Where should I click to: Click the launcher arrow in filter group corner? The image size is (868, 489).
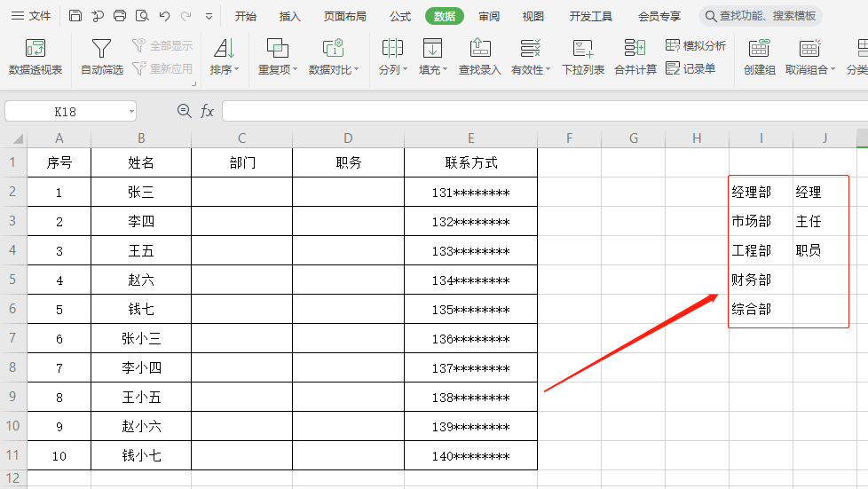click(x=193, y=84)
